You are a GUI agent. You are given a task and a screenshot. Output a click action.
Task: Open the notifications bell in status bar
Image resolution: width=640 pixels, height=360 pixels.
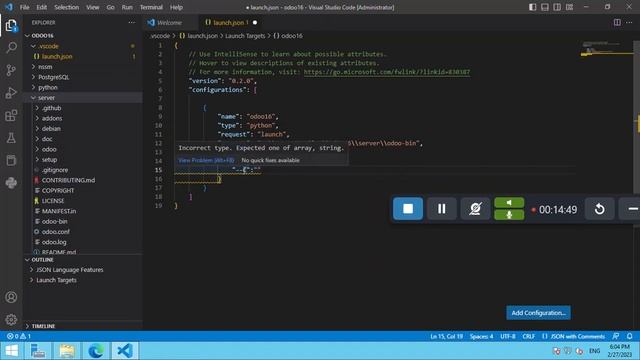[x=629, y=336]
